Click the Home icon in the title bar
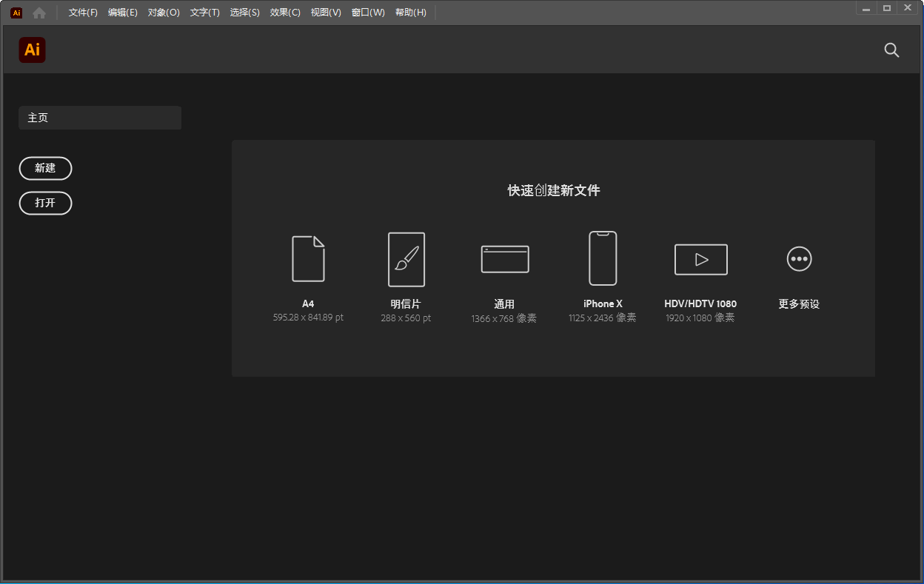The width and height of the screenshot is (924, 584). click(38, 12)
